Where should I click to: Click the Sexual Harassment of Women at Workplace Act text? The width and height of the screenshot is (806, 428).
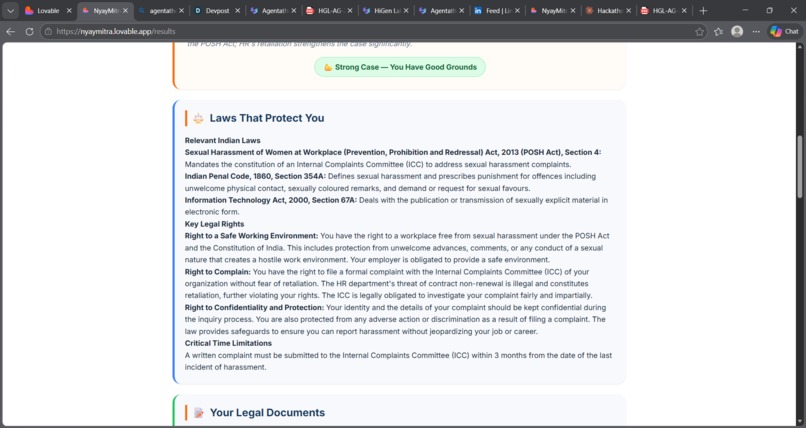pyautogui.click(x=393, y=153)
